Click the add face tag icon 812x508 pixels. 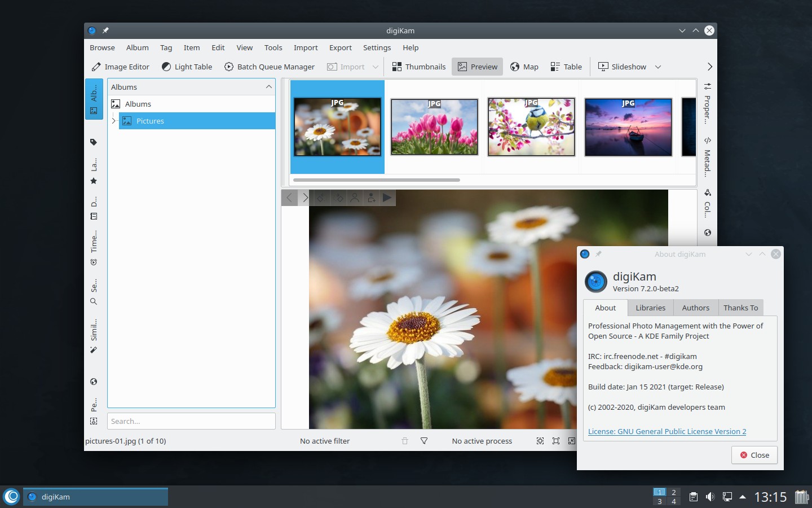pos(371,198)
